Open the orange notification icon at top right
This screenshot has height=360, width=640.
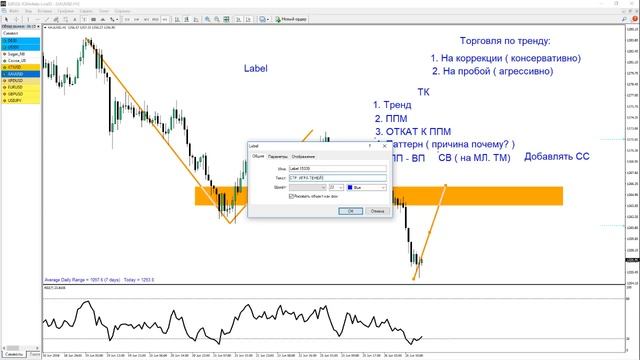(635, 19)
